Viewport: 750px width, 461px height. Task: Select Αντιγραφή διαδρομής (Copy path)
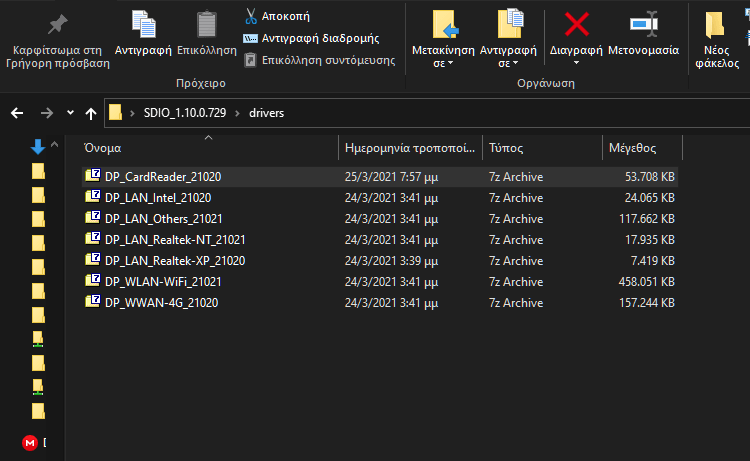pyautogui.click(x=311, y=38)
